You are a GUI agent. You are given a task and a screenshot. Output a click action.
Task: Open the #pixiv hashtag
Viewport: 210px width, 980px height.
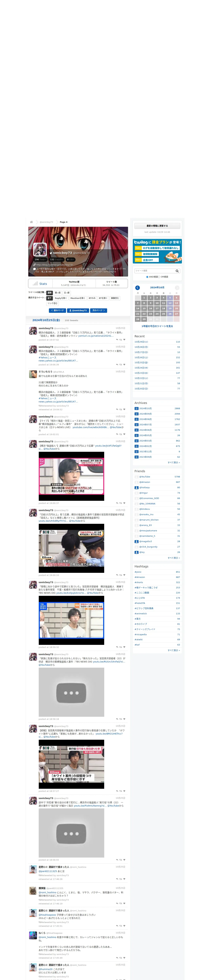138,572
